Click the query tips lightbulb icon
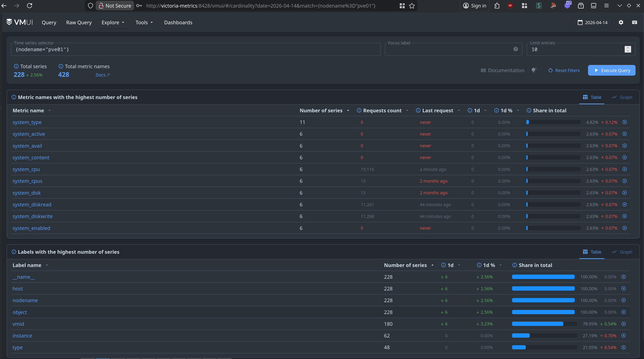Viewport: 644px width, 359px height. (534, 70)
